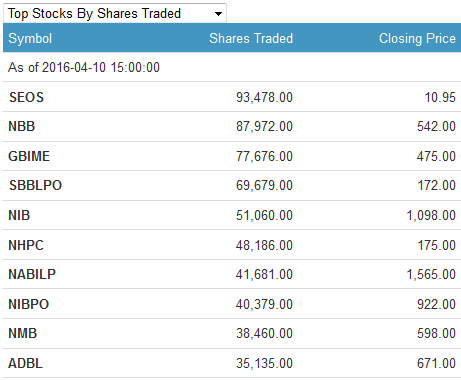Select the 93,478.00 shares traded value
The width and height of the screenshot is (461, 380).
[x=264, y=97]
